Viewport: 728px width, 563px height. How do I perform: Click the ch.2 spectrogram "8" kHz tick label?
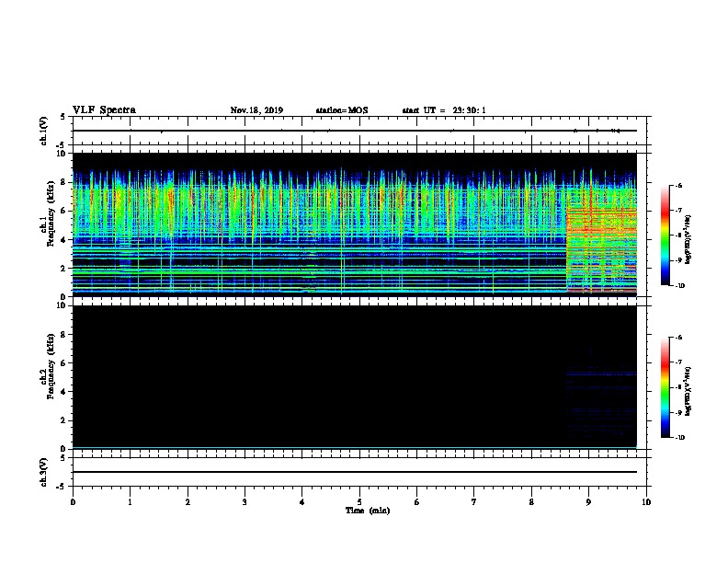(x=64, y=335)
